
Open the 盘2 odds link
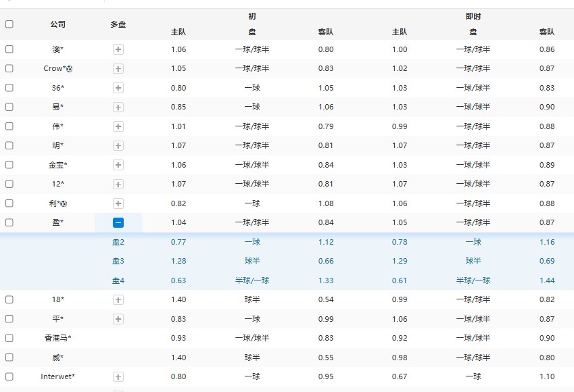click(118, 241)
